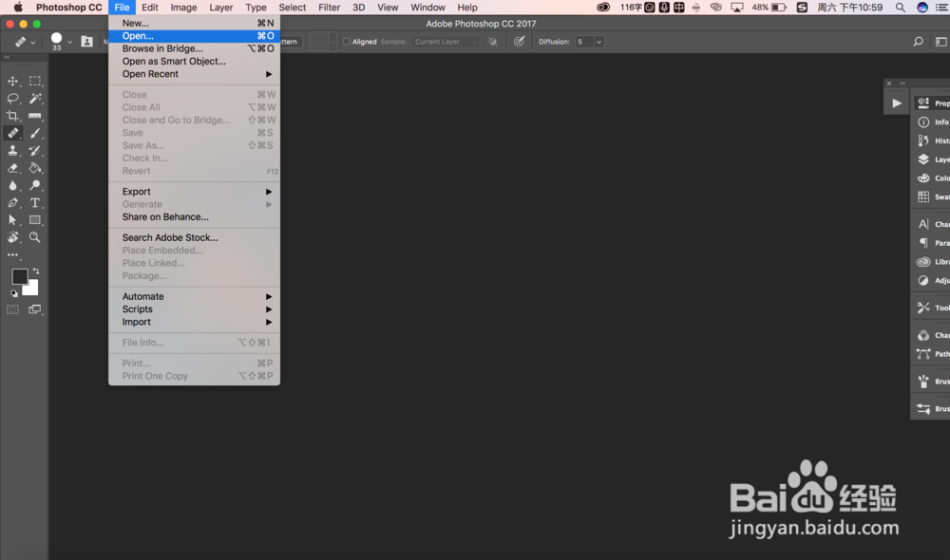This screenshot has width=950, height=560.
Task: Select the Pen tool
Action: (x=12, y=203)
